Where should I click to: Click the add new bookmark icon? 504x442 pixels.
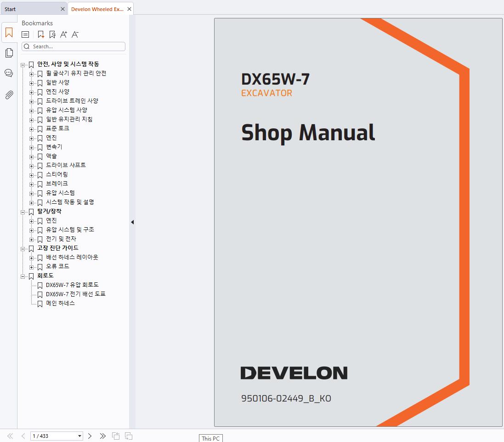41,34
